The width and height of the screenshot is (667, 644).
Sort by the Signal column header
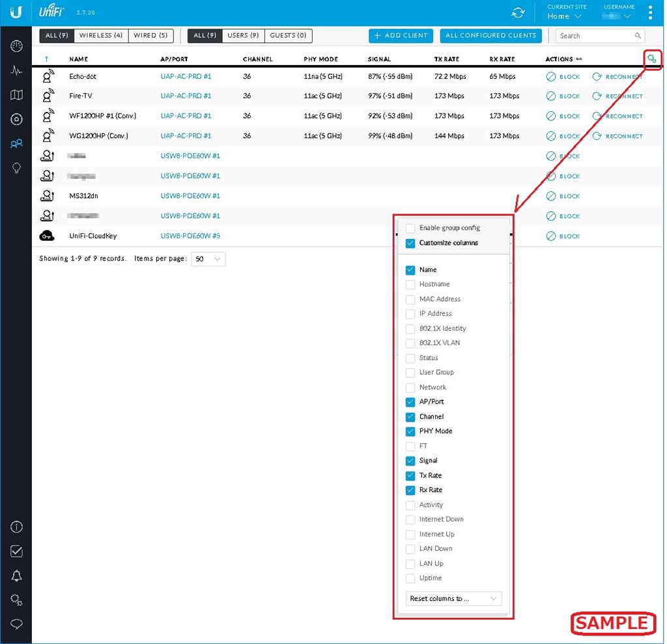tap(379, 59)
